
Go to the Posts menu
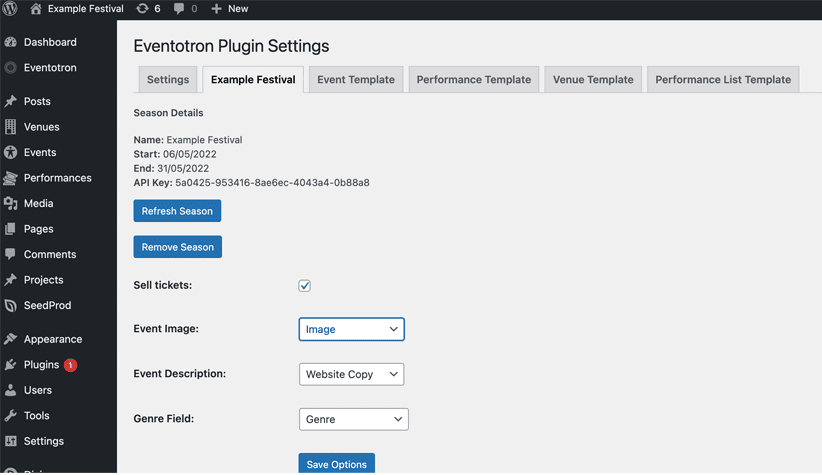click(37, 101)
